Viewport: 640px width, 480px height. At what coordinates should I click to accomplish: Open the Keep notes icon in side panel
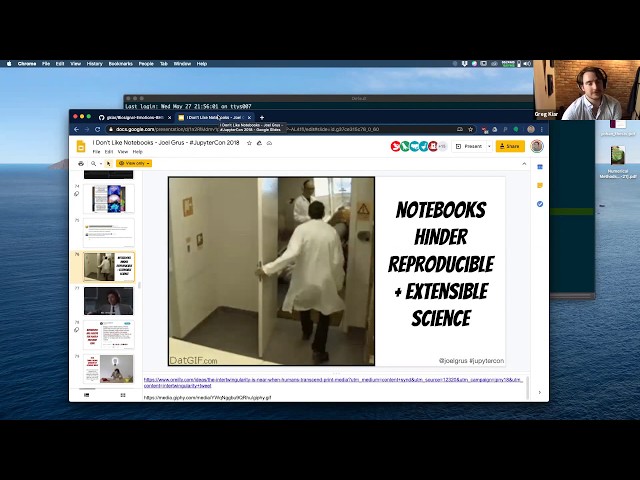point(540,185)
